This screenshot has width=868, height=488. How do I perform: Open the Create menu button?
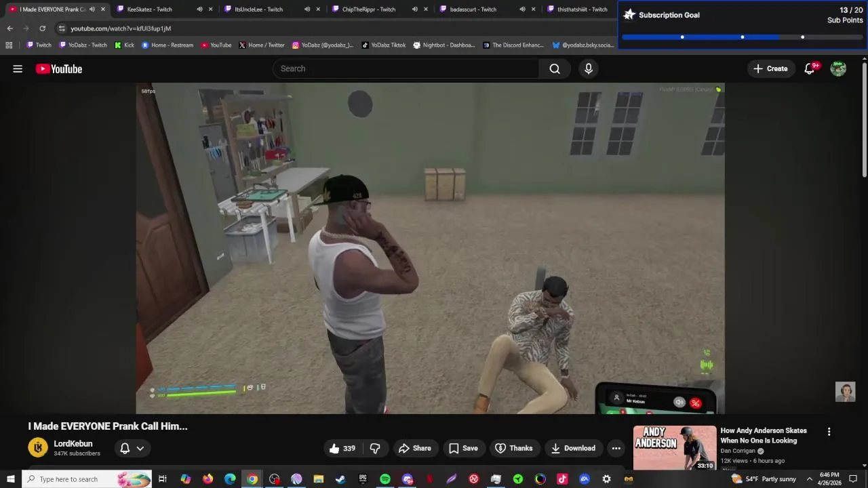(x=771, y=68)
